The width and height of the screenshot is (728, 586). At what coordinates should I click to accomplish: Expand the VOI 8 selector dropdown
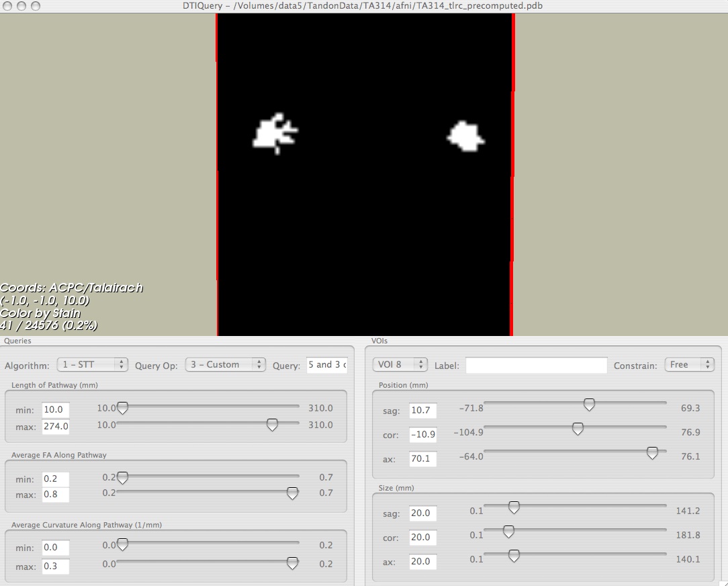(400, 364)
